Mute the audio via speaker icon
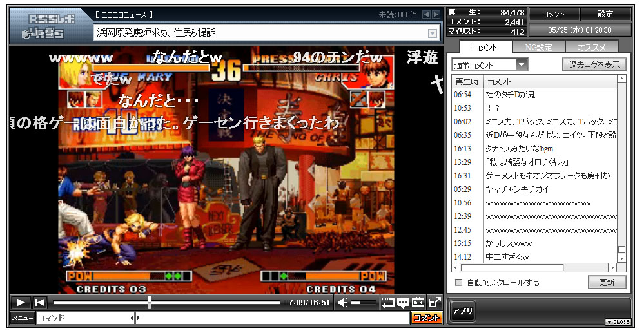 tap(342, 303)
